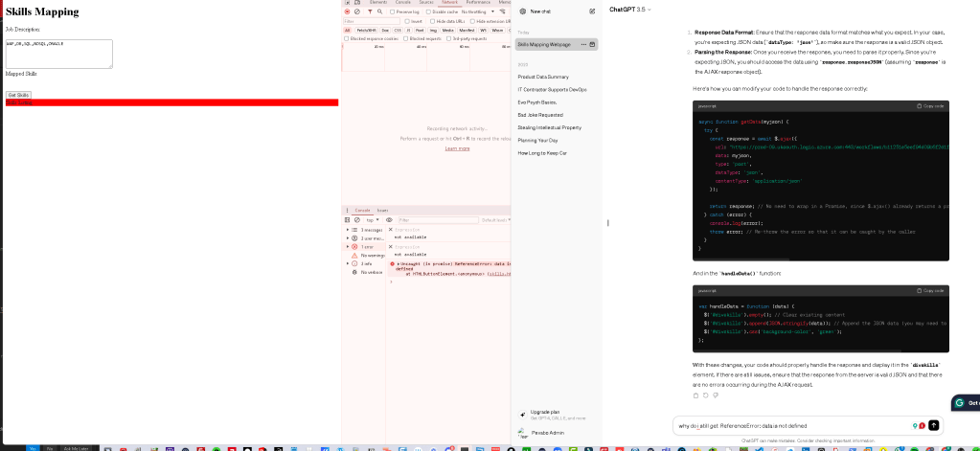Image resolution: width=980 pixels, height=451 pixels.
Task: Copy code from handleData JavaScript block
Action: (x=930, y=290)
